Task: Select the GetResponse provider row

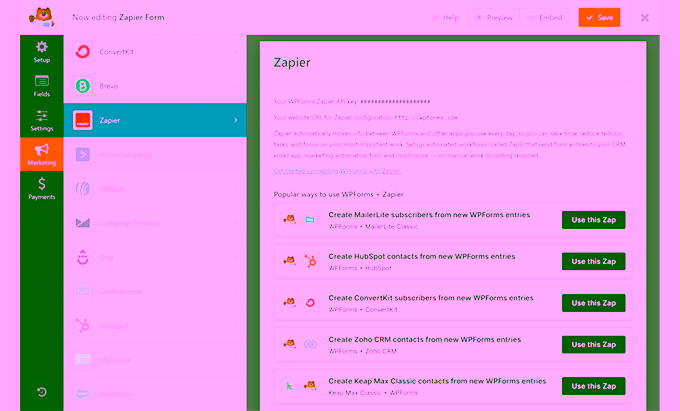Action: pos(155,291)
